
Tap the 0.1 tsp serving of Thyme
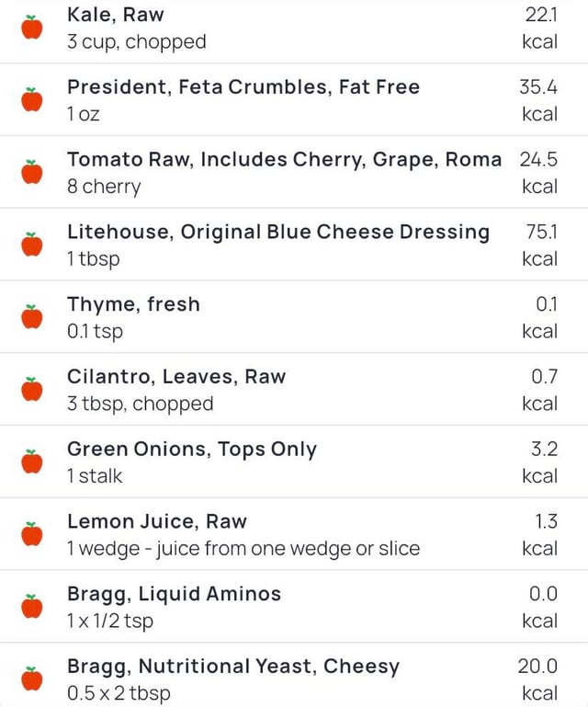95,332
